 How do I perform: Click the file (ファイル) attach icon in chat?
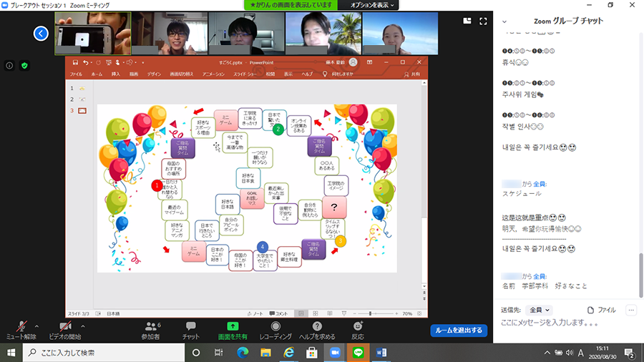(601, 310)
